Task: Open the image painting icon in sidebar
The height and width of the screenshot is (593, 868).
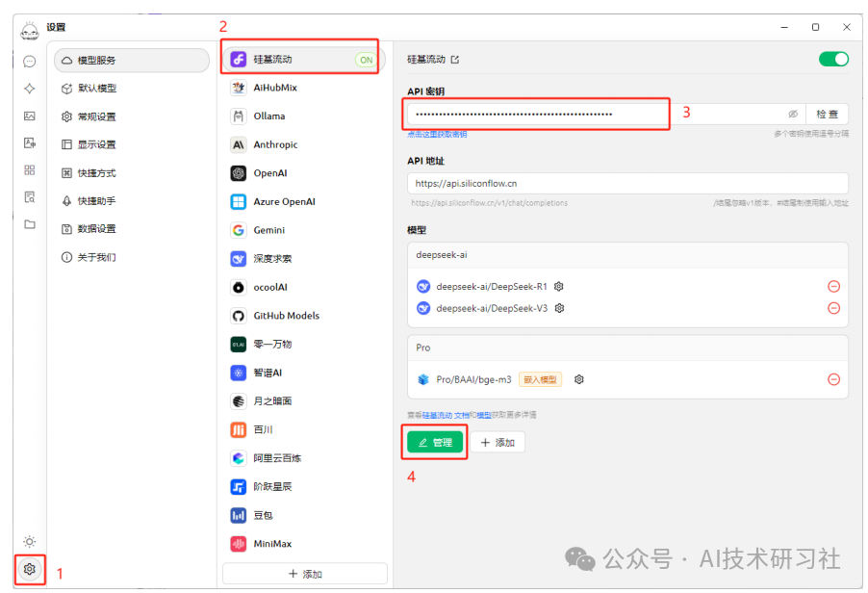Action: [x=29, y=116]
